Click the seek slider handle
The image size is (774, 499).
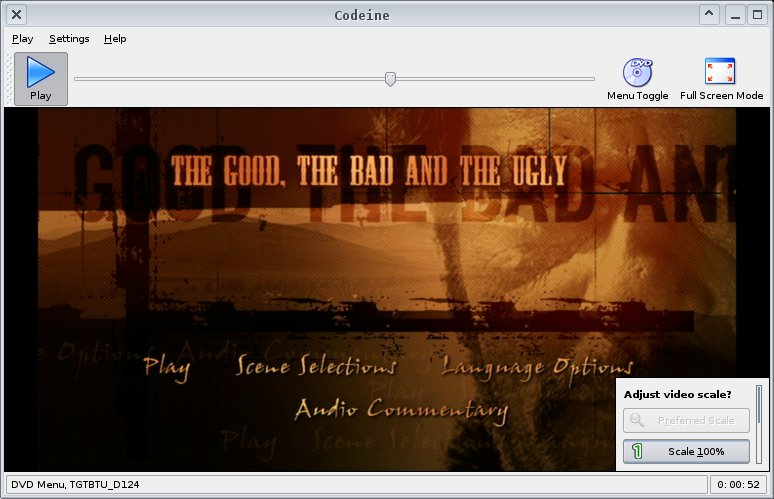[x=390, y=79]
